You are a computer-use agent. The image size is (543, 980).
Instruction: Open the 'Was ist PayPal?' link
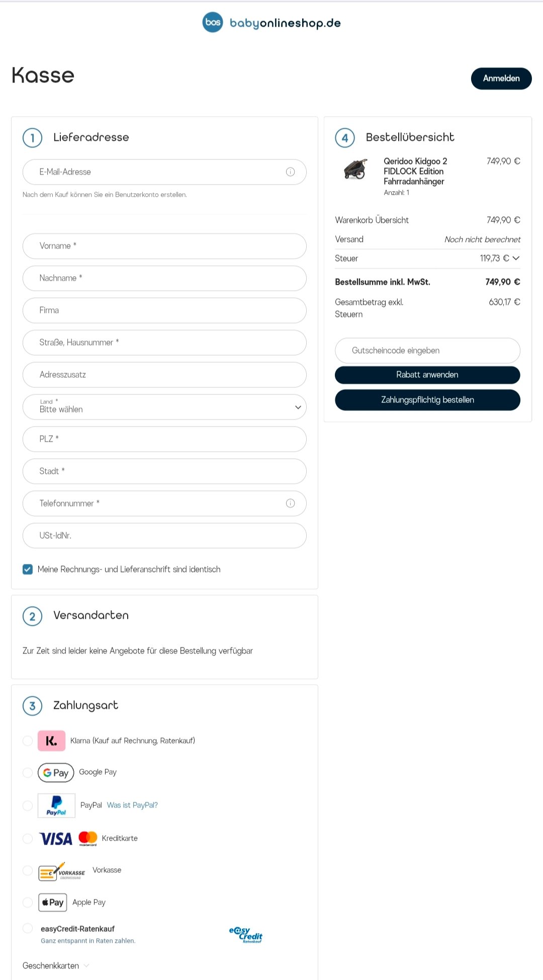132,805
